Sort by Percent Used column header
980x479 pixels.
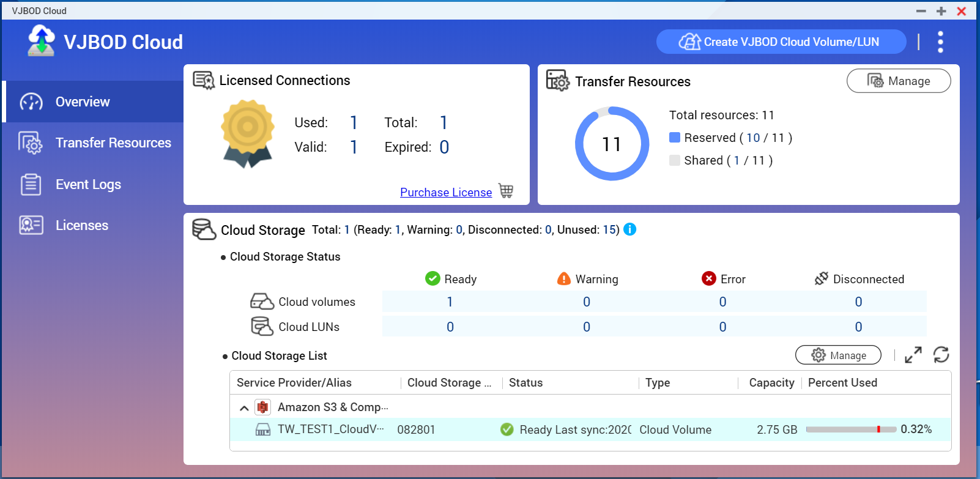coord(842,382)
